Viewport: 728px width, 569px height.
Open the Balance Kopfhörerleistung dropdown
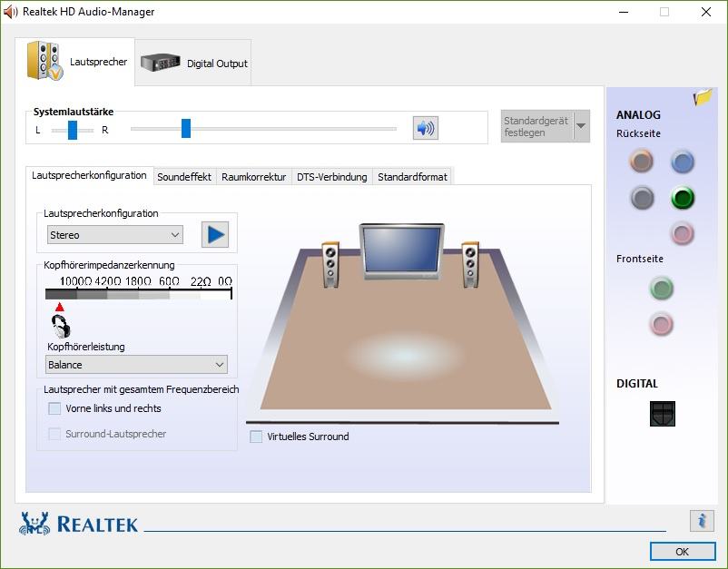coord(136,365)
